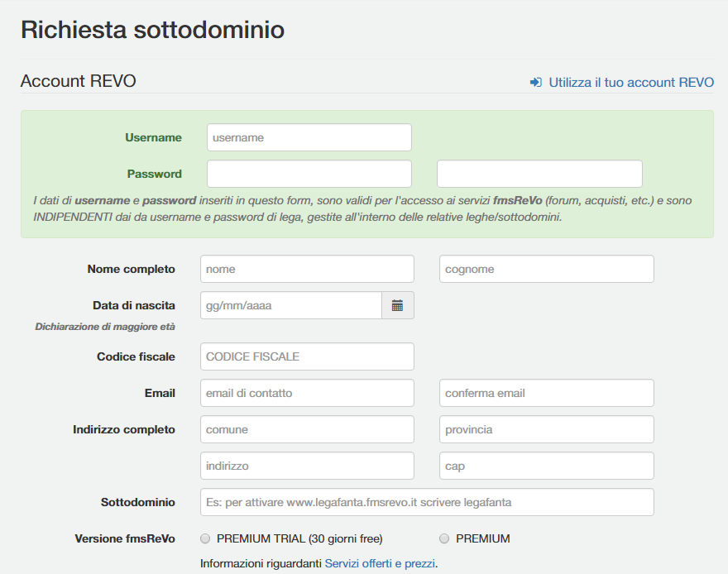Click the CODICE FISCALE input
Image resolution: width=728 pixels, height=574 pixels.
click(307, 356)
